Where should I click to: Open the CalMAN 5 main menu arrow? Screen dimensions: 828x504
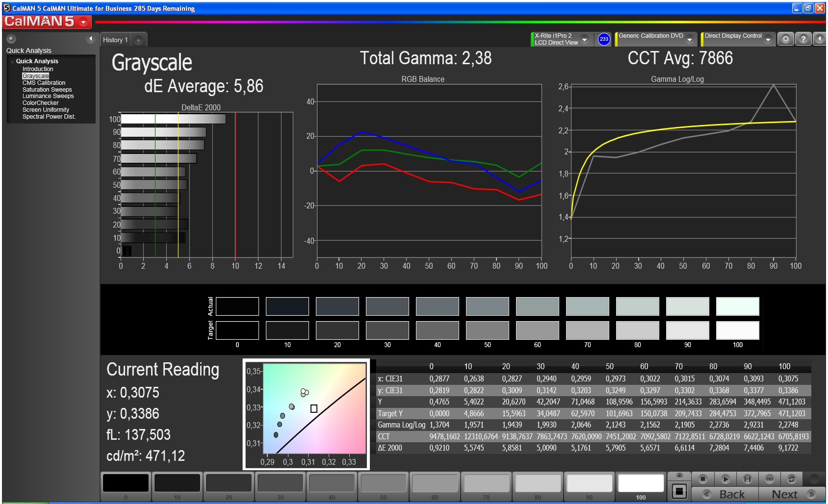[x=83, y=22]
